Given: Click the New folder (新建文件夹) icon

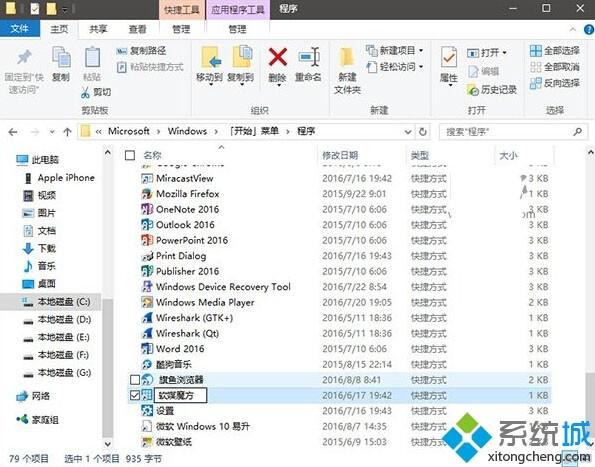Looking at the screenshot, I should pyautogui.click(x=347, y=58).
